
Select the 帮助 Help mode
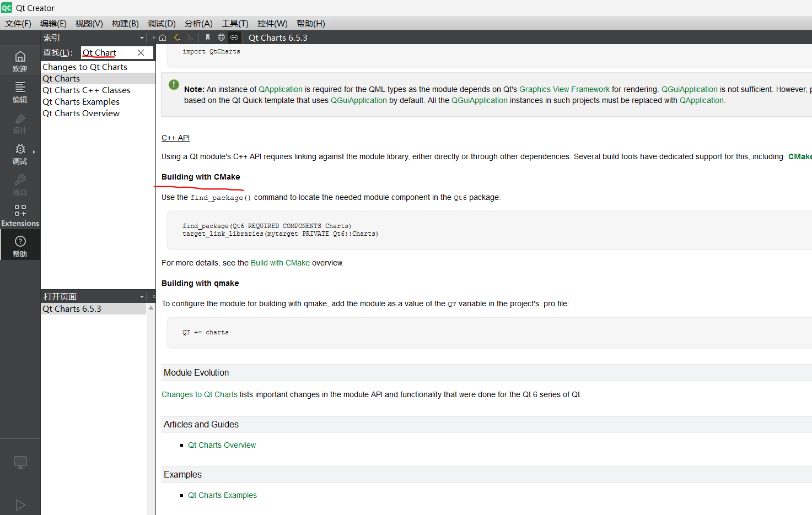click(x=20, y=246)
